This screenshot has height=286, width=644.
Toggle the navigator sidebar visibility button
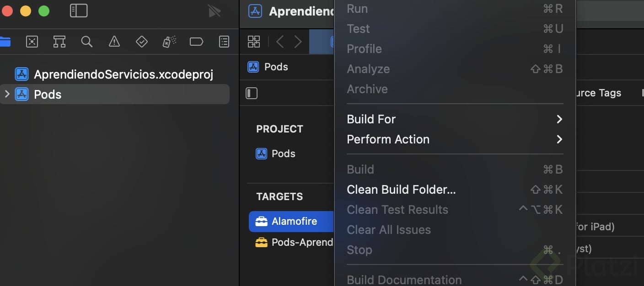point(79,11)
